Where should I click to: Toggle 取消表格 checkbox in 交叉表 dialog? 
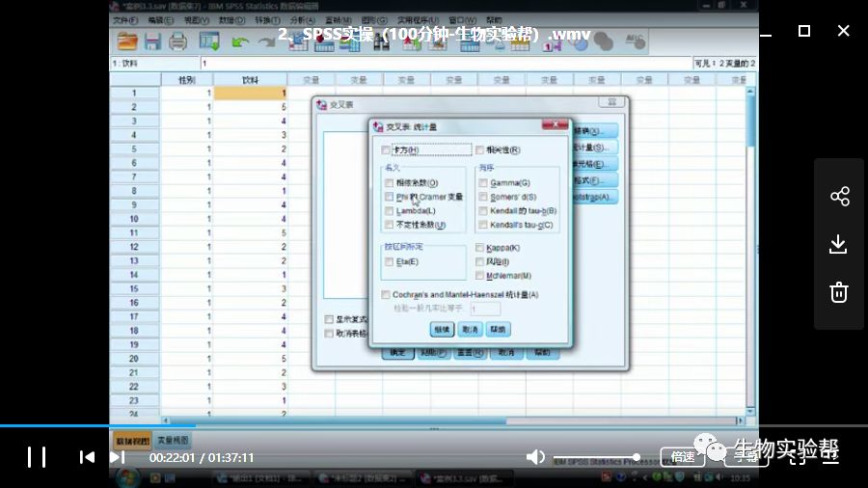(x=329, y=333)
